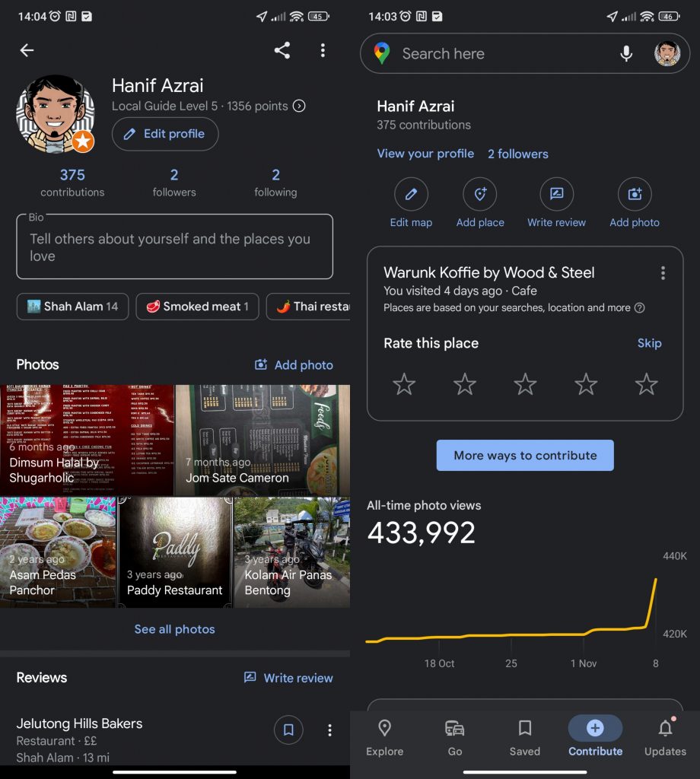The height and width of the screenshot is (779, 700).
Task: Tap Add photo next to Photos heading
Action: click(x=294, y=365)
